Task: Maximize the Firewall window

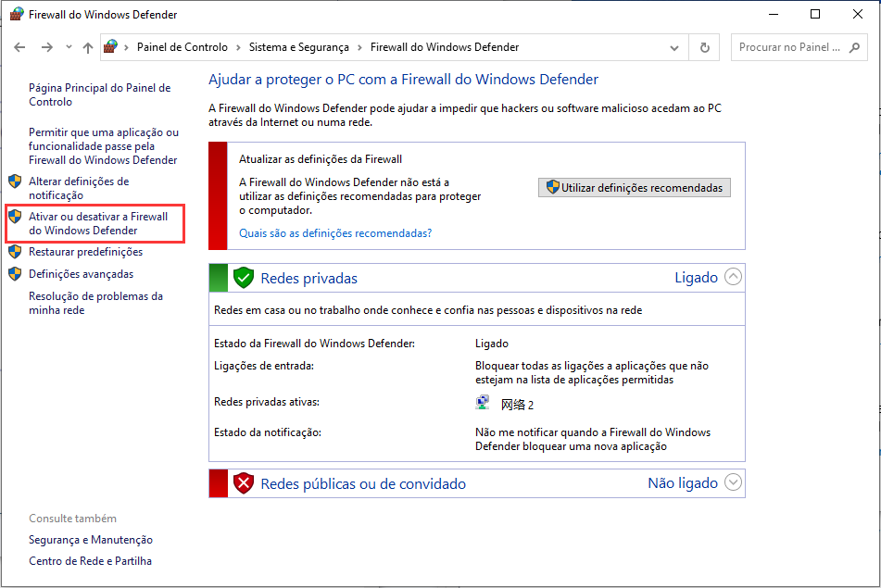Action: pyautogui.click(x=815, y=14)
